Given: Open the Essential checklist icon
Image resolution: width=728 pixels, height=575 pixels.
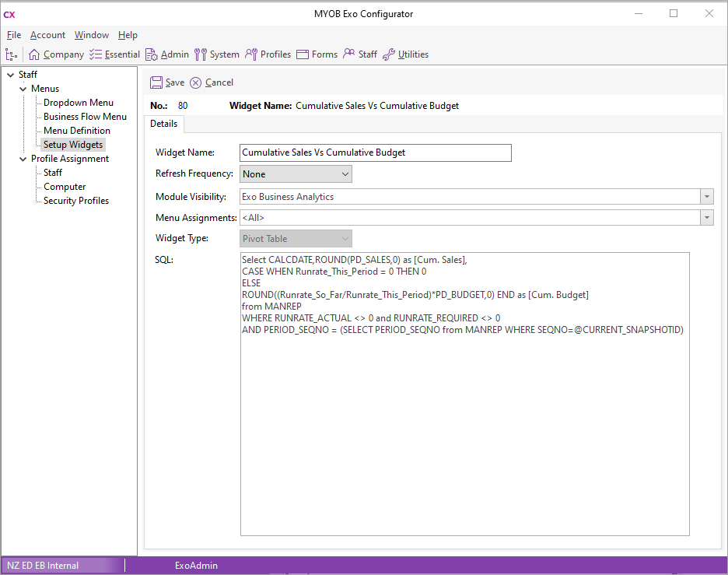Looking at the screenshot, I should (x=96, y=54).
